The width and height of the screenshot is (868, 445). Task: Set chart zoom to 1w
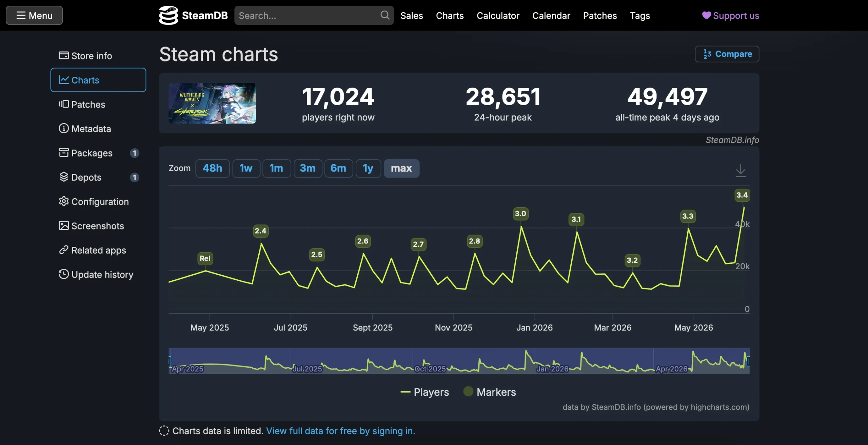pos(246,168)
